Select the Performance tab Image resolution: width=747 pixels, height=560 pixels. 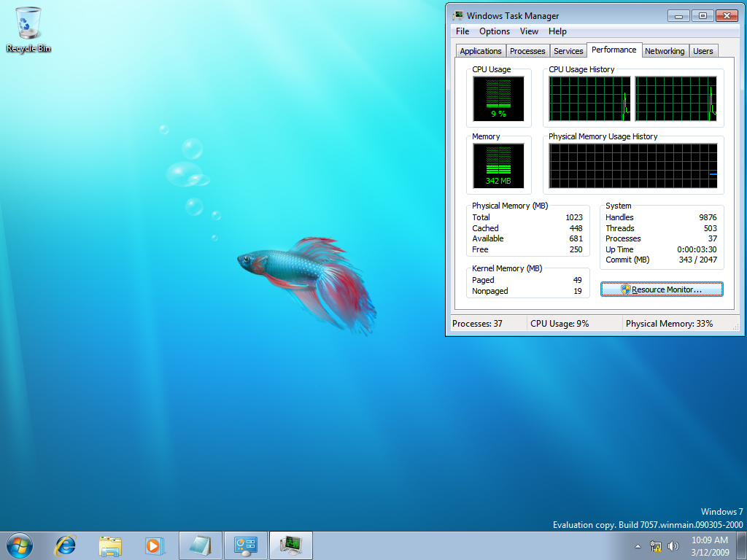[x=614, y=50]
